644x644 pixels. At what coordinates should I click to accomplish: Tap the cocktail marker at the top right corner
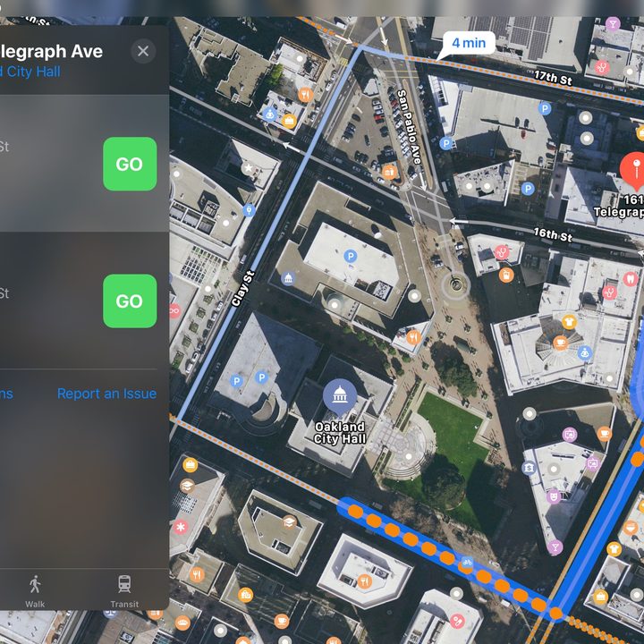[x=613, y=24]
